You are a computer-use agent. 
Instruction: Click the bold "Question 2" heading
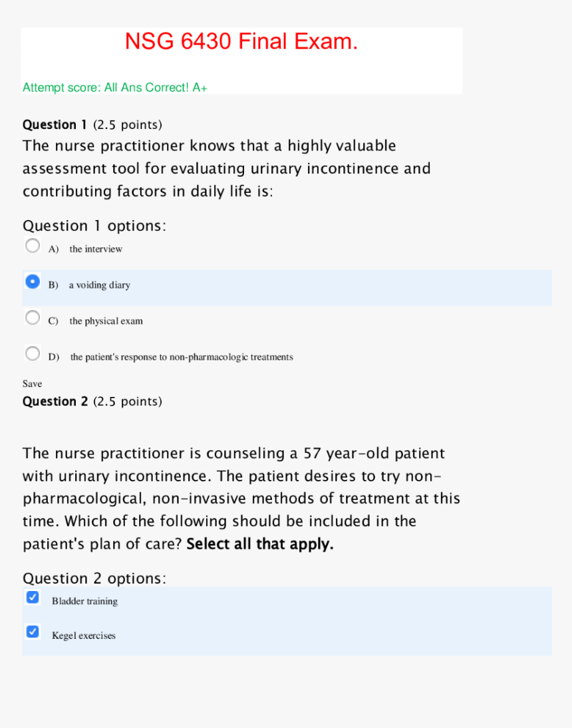[55, 402]
